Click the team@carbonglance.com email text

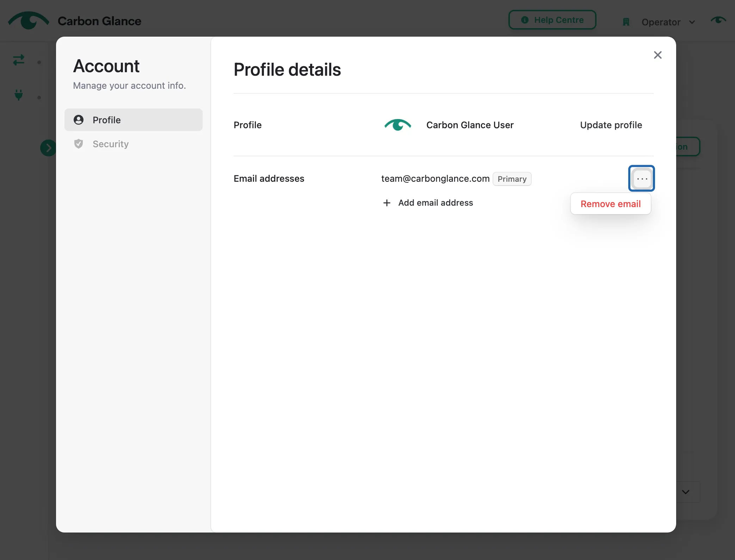(x=435, y=179)
